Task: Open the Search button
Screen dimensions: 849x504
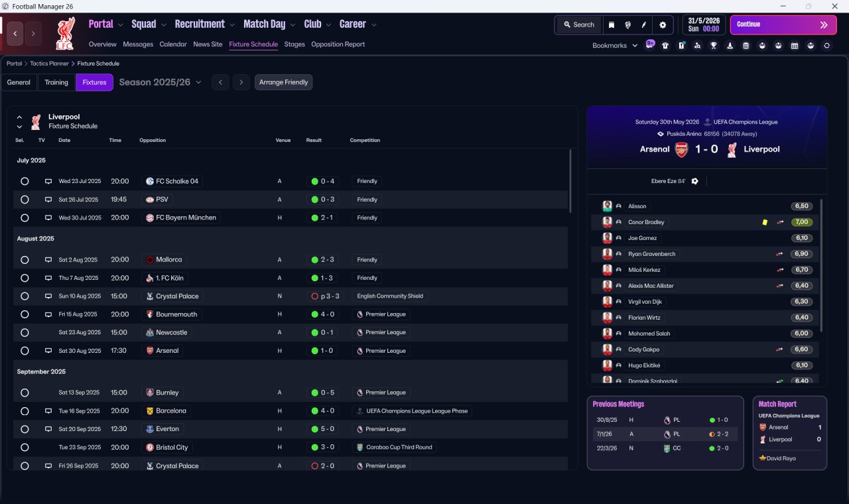Action: coord(579,25)
